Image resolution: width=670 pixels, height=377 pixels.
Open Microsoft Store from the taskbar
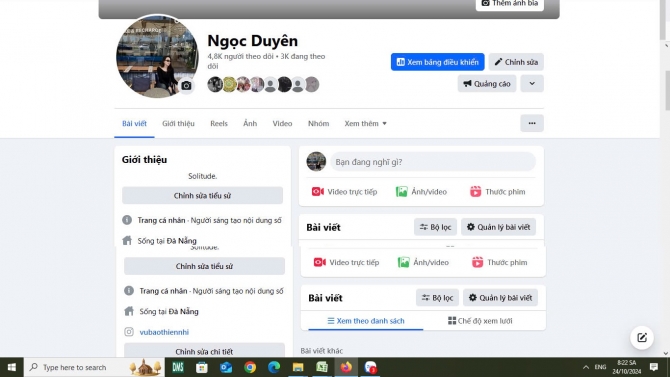click(x=202, y=367)
